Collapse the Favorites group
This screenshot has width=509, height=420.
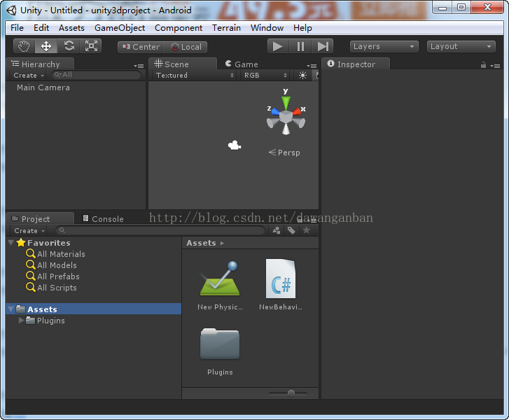coord(11,242)
